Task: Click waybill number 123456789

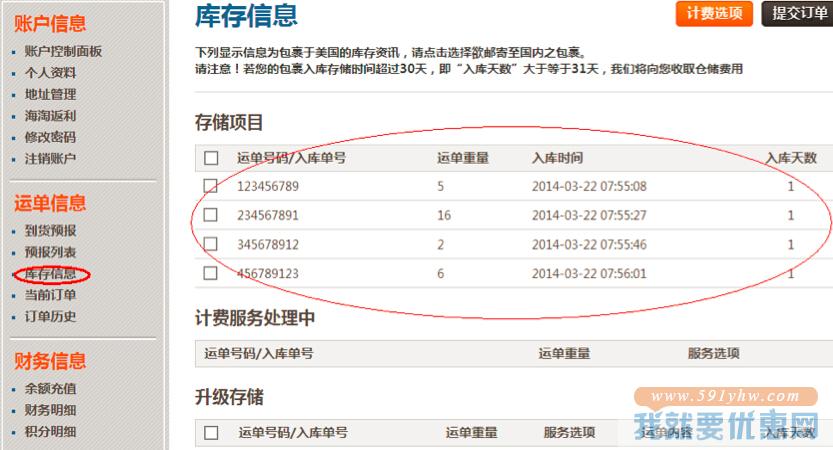Action: point(268,186)
